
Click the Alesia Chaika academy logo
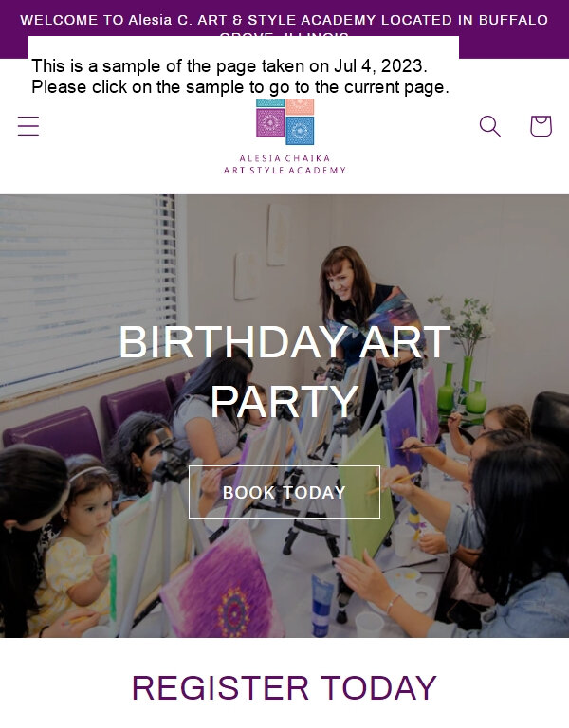pos(284,136)
